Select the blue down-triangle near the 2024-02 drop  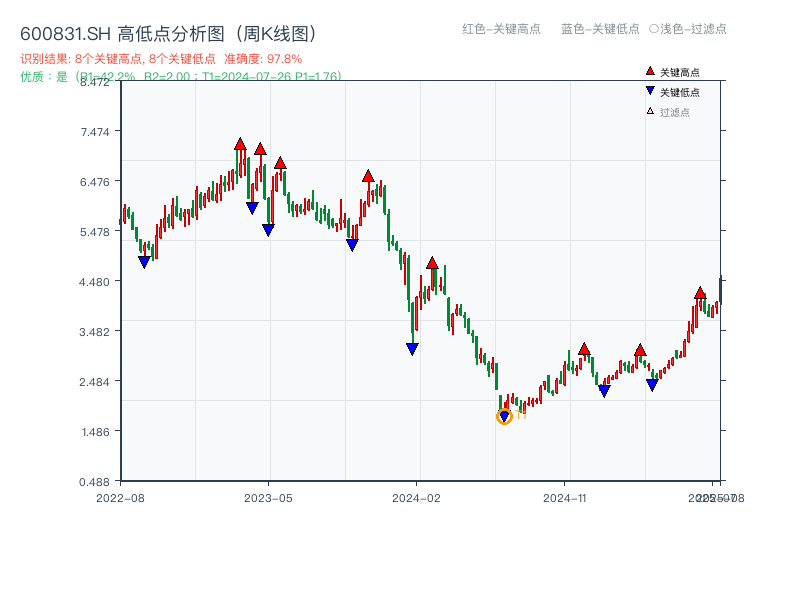[412, 347]
